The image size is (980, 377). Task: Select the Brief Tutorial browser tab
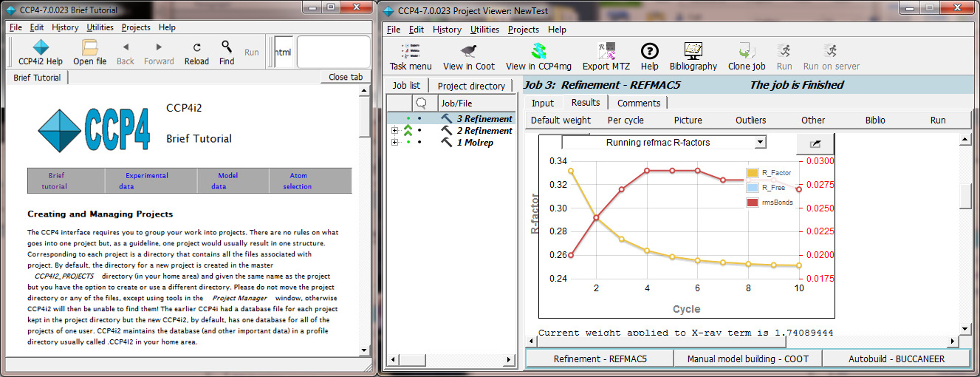37,78
